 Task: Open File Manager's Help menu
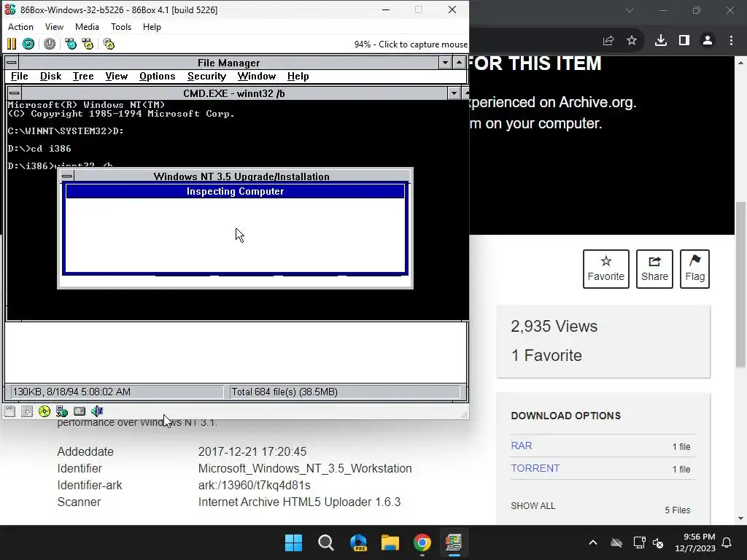(x=298, y=76)
